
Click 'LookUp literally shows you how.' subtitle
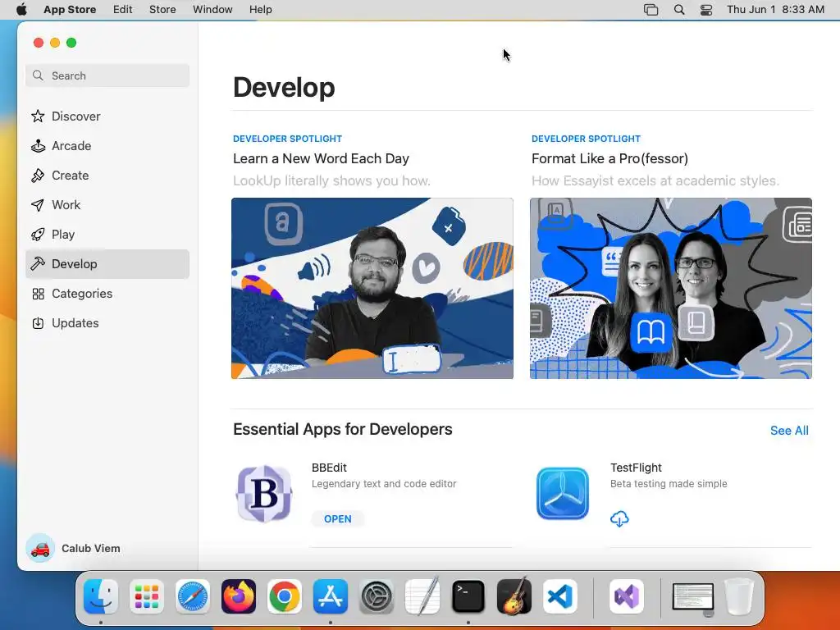click(331, 180)
